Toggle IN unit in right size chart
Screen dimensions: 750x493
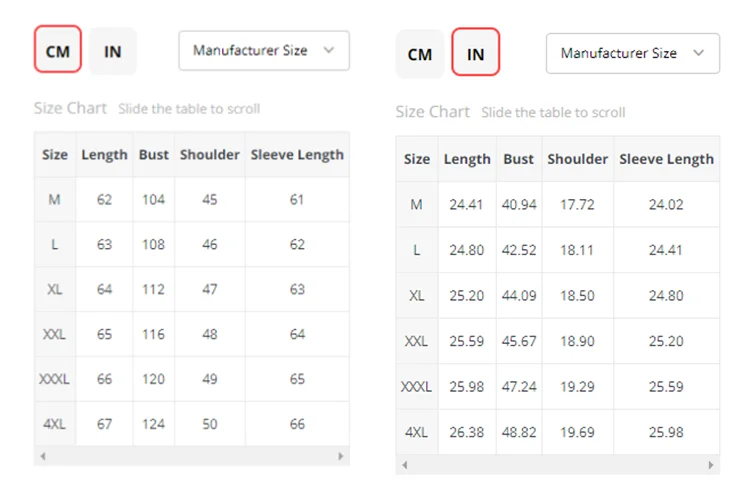coord(476,54)
